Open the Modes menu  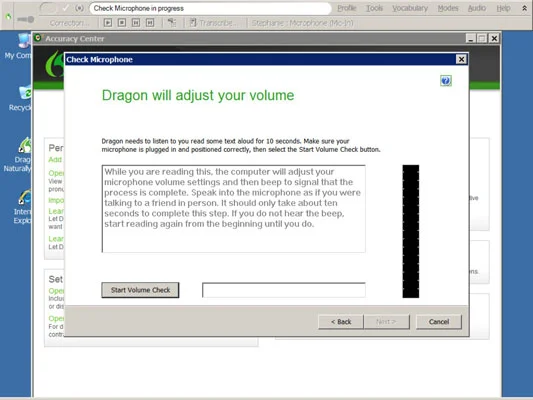point(448,8)
